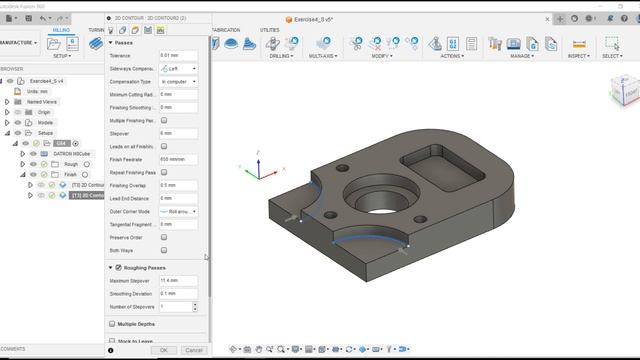Open a new design tab with plus button
The height and width of the screenshot is (360, 640).
pos(560,19)
